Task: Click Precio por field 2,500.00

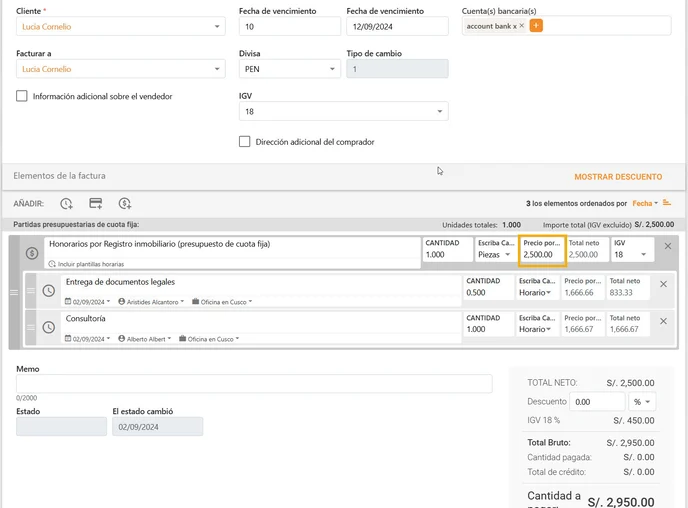Action: coord(542,250)
